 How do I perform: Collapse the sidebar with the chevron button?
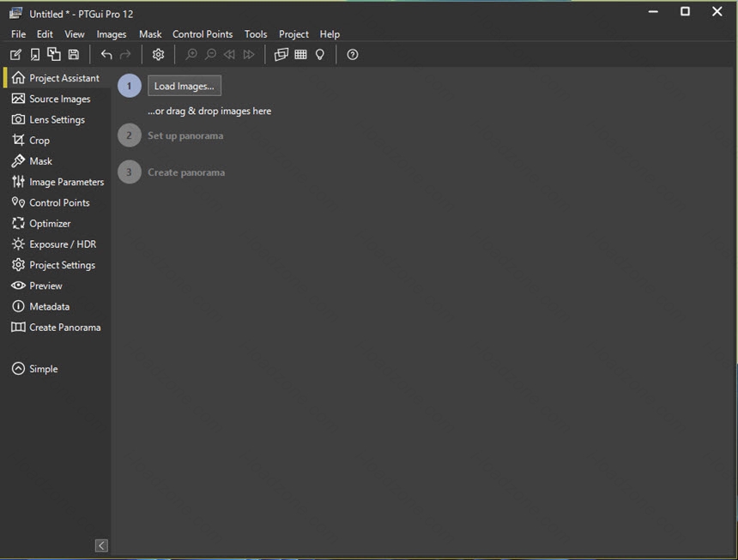pos(101,545)
